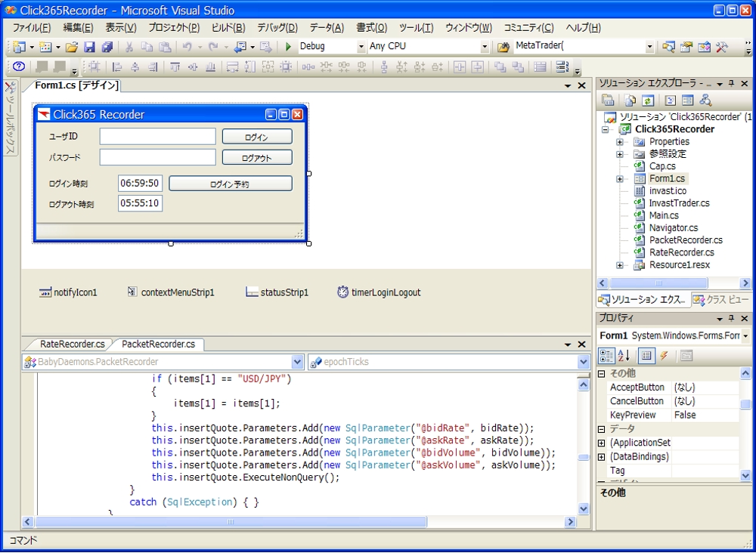Click the Tab Order icon in layout toolbar
The width and height of the screenshot is (756, 553).
click(x=561, y=66)
